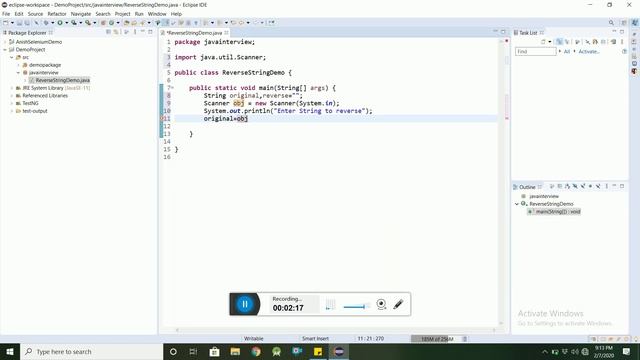
Task: Click the Save toolbar icon
Action: click(19, 23)
